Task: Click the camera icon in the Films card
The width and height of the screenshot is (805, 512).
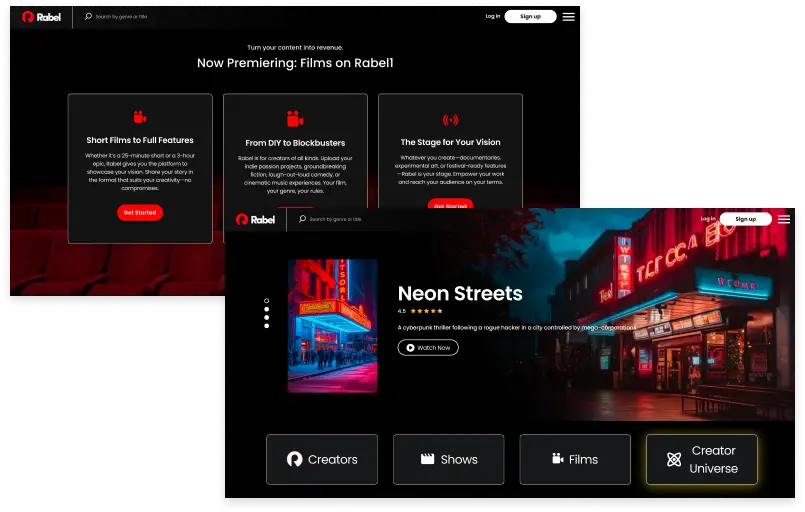Action: [x=558, y=458]
